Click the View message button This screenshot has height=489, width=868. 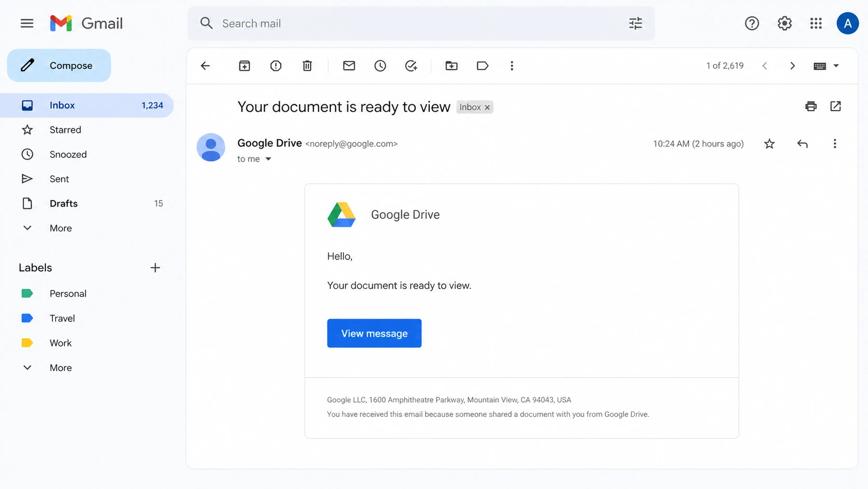coord(374,334)
